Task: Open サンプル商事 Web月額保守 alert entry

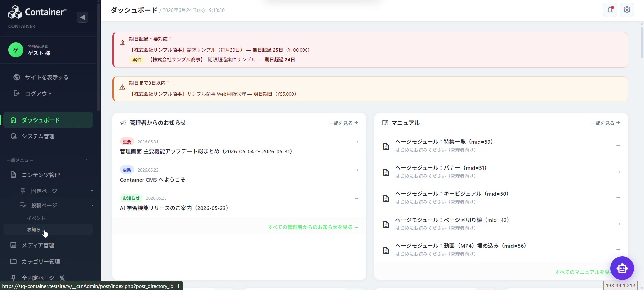Action: point(213,94)
